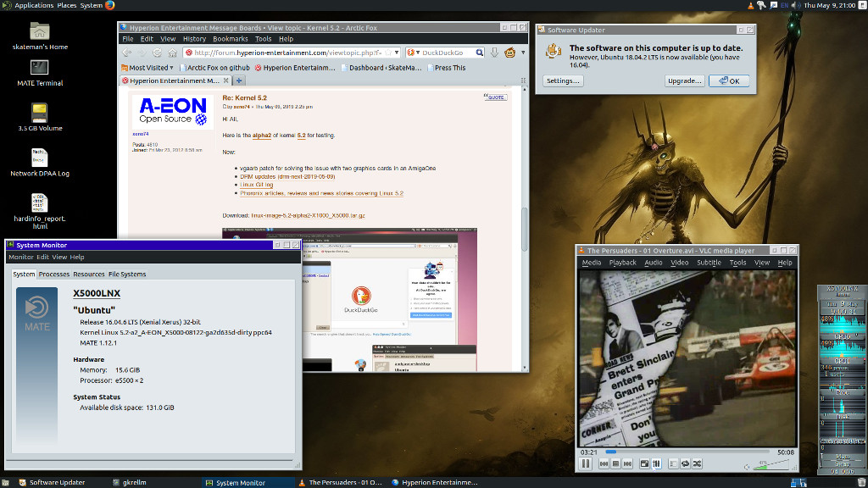The height and width of the screenshot is (488, 868).
Task: Open the browser Bookmarks menu
Action: pos(231,39)
